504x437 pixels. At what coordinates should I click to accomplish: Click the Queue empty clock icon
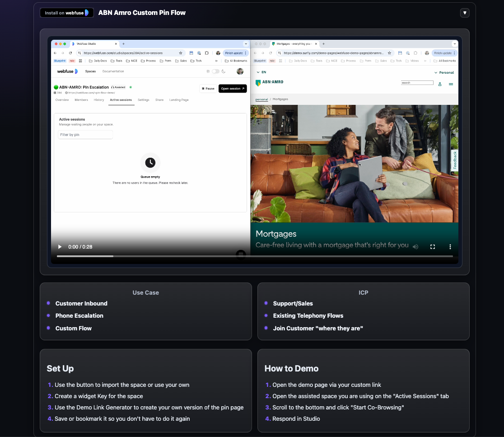150,163
